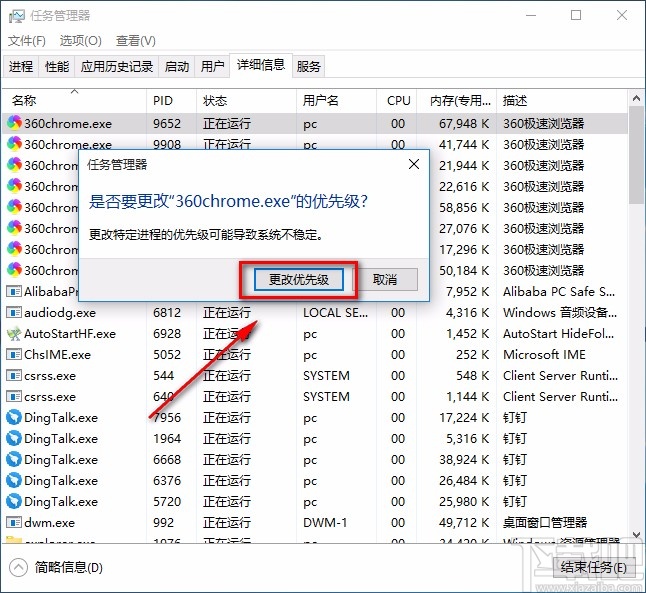
Task: Click the Alibaba PC Safe S... description
Action: click(x=559, y=291)
